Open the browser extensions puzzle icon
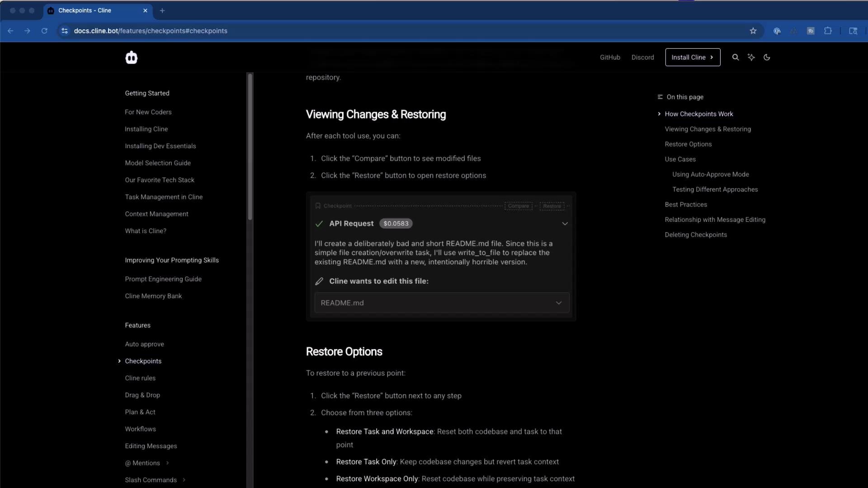This screenshot has height=488, width=868. [x=828, y=31]
